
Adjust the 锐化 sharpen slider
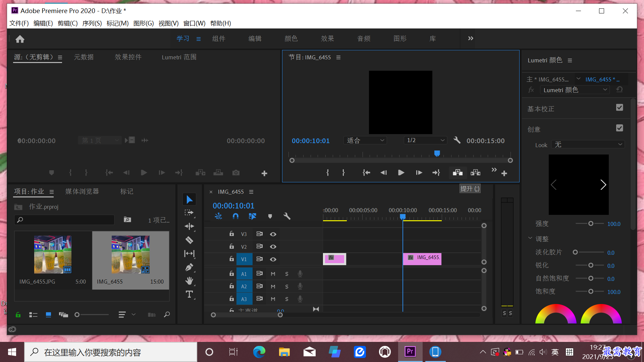tap(591, 265)
